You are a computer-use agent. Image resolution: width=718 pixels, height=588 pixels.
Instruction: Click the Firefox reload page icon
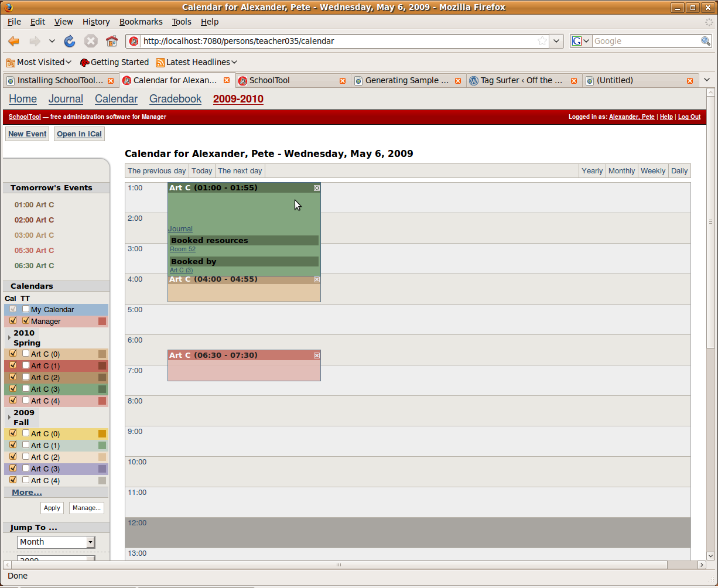coord(70,41)
